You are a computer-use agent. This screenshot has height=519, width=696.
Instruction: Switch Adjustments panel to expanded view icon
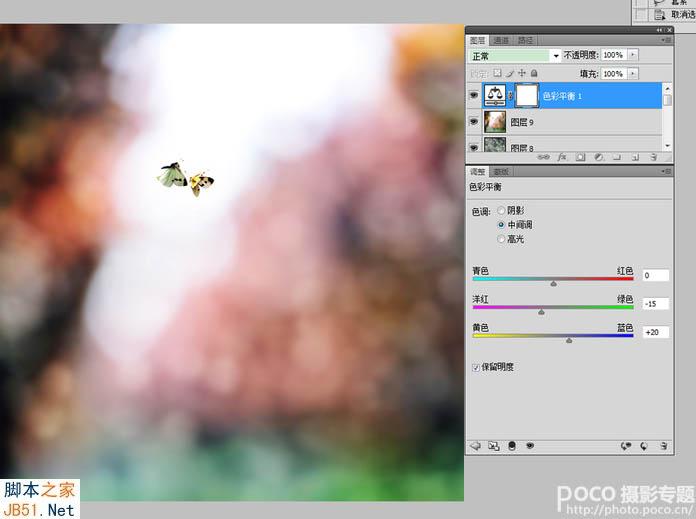pos(494,446)
